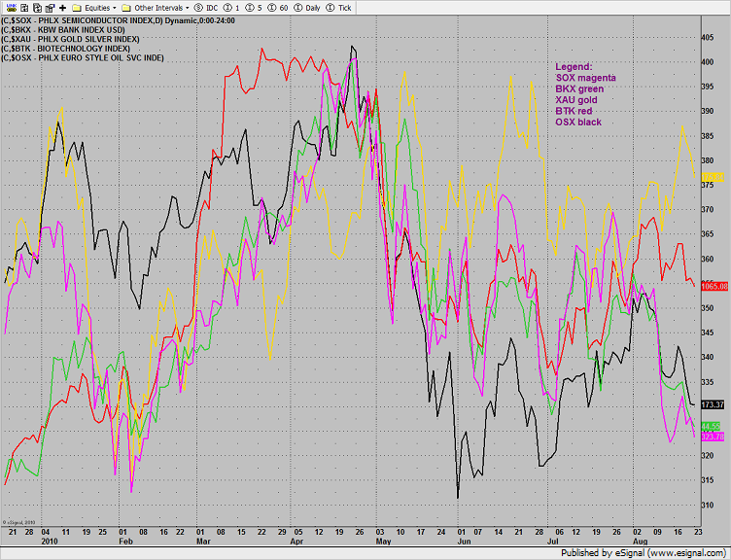The image size is (731, 560).
Task: Select the IDC symbol button
Action: pos(206,8)
